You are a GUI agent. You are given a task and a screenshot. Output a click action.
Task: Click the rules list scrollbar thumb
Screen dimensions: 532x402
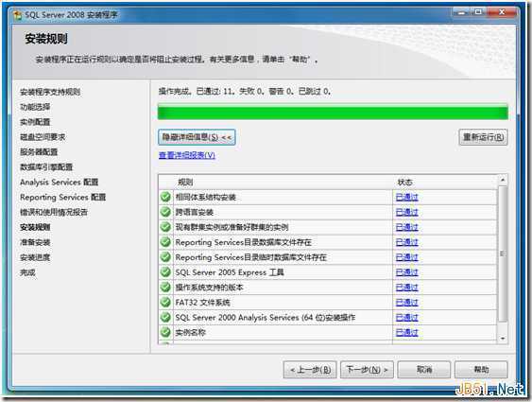[x=503, y=253]
